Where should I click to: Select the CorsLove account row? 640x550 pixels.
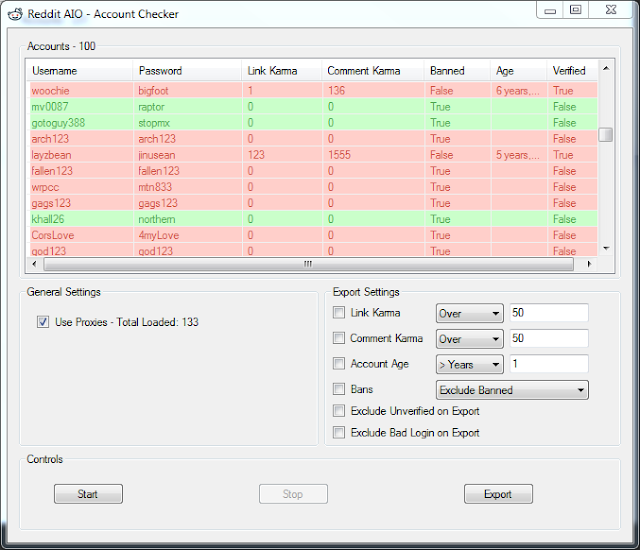(313, 235)
